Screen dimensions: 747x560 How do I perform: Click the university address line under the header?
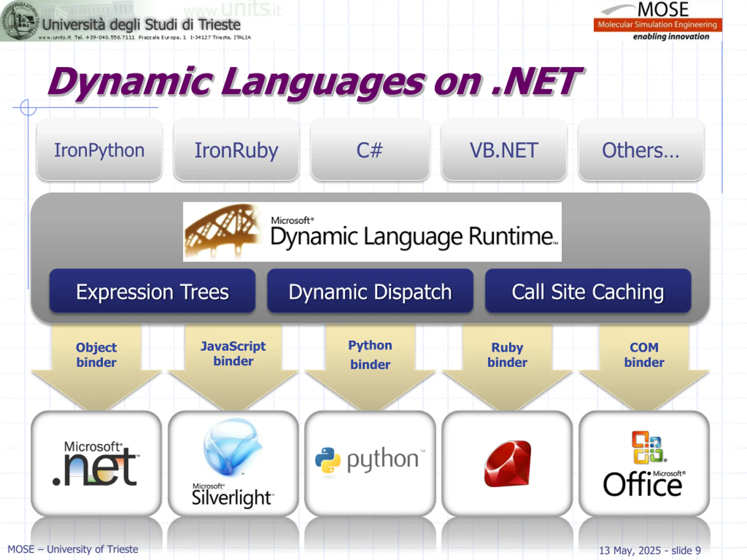coord(144,37)
